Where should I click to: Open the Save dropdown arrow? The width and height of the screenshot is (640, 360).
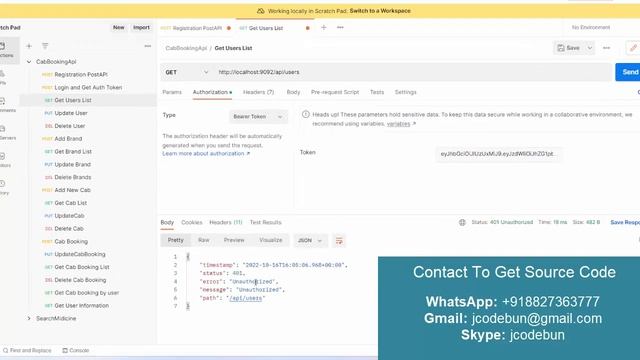pyautogui.click(x=590, y=48)
